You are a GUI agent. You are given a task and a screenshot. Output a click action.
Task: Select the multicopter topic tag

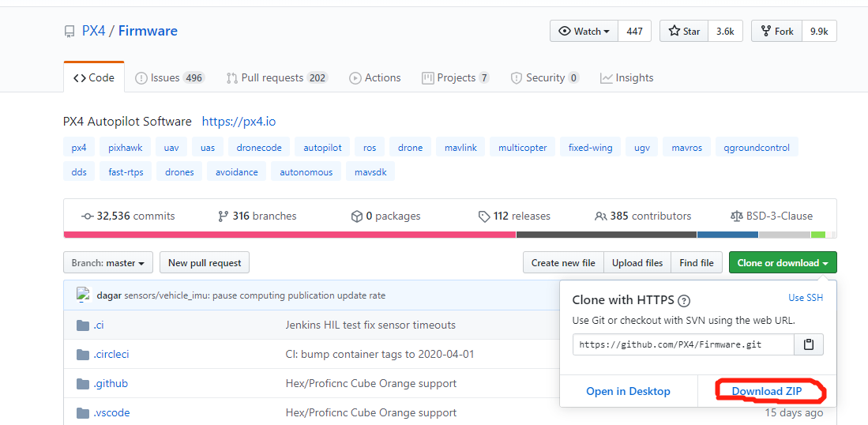pyautogui.click(x=523, y=148)
